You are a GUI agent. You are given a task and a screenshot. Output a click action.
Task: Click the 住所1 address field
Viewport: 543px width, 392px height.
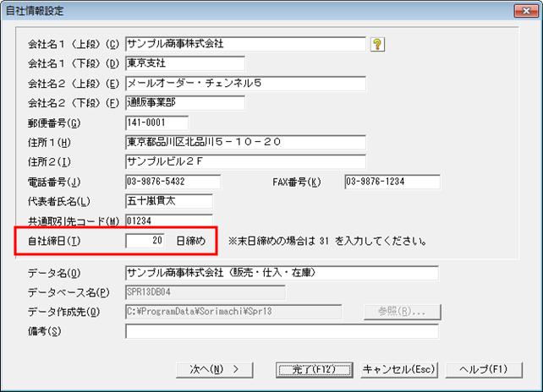[245, 142]
